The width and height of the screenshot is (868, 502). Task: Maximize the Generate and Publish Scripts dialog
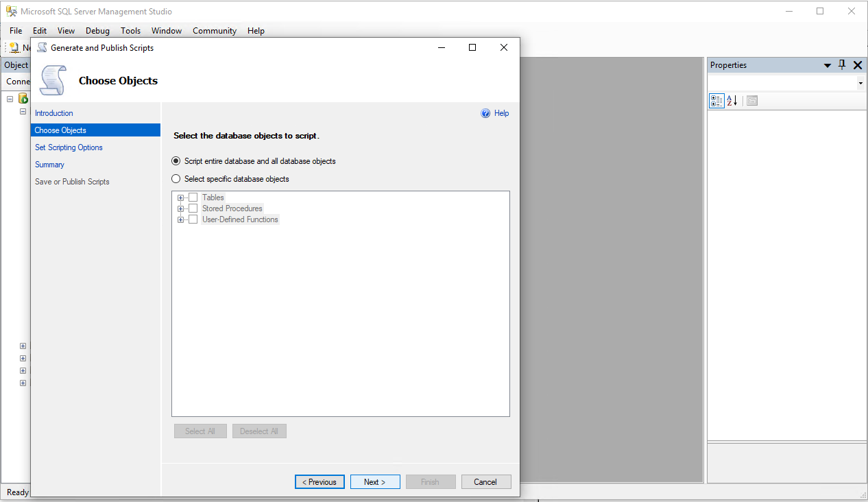click(x=472, y=47)
